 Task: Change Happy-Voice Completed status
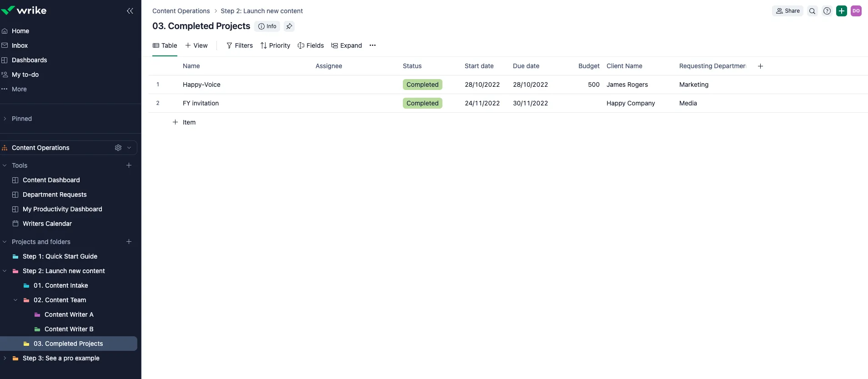click(422, 85)
